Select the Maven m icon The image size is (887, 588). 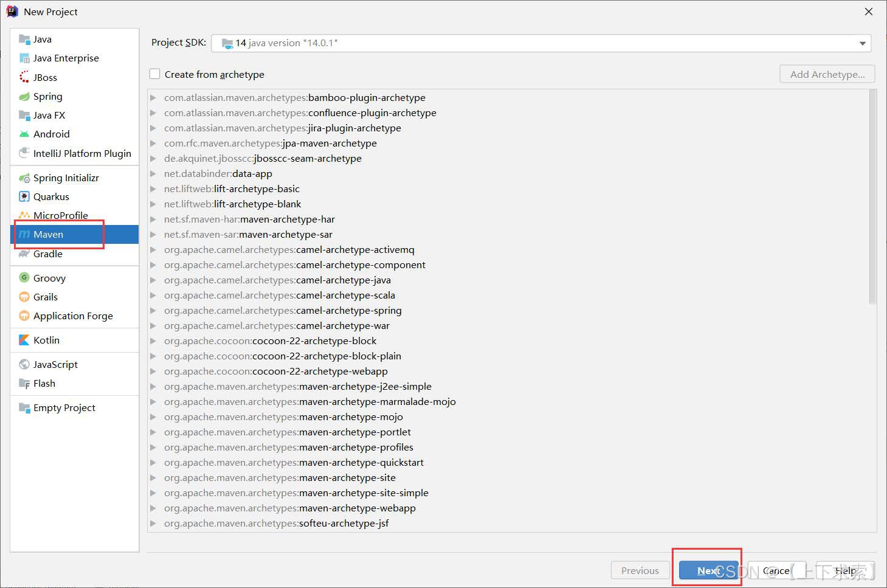click(x=24, y=235)
